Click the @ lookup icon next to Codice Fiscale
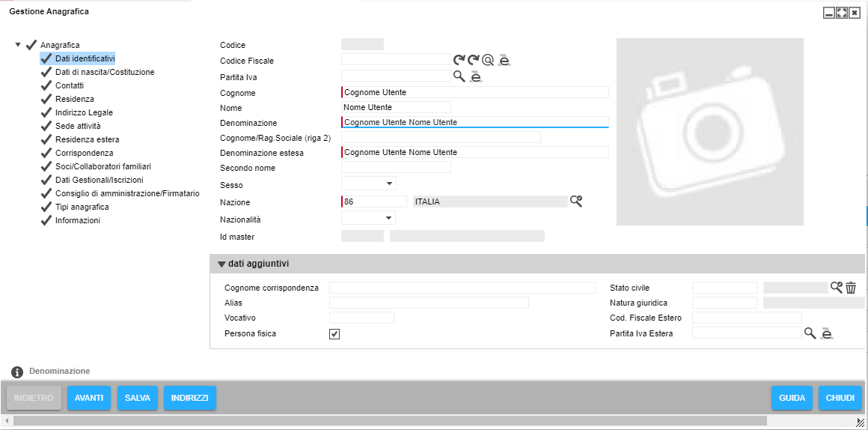 [x=488, y=60]
